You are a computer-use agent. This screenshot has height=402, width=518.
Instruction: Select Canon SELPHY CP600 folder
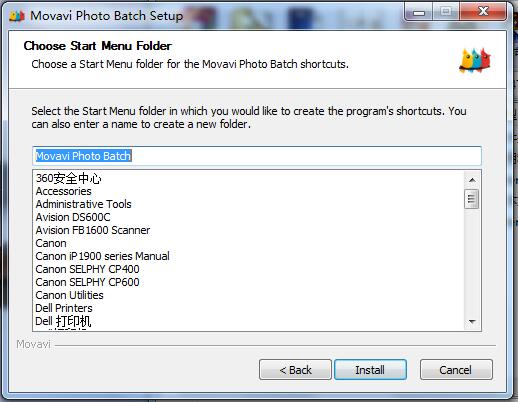(87, 282)
